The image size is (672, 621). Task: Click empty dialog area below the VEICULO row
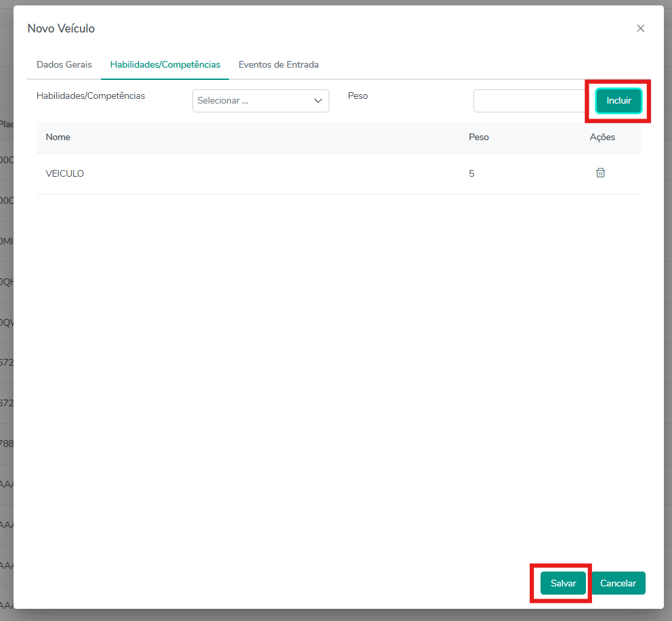tap(339, 372)
